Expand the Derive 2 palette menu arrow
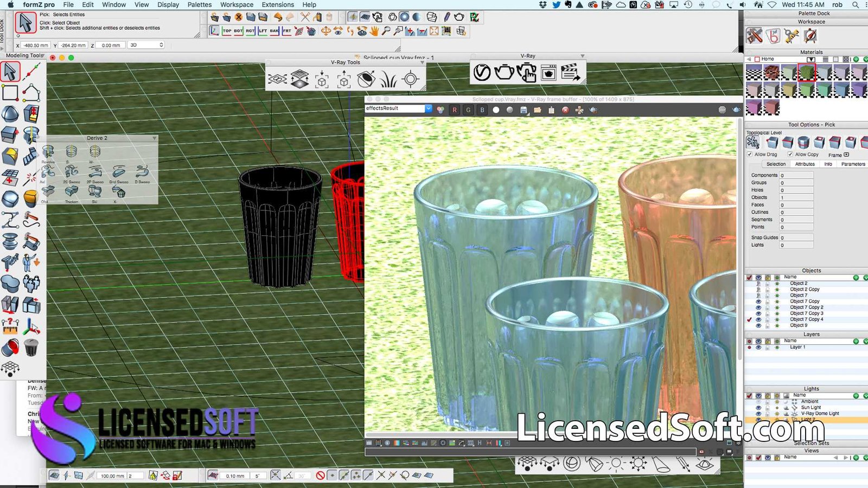This screenshot has width=868, height=488. (x=155, y=138)
